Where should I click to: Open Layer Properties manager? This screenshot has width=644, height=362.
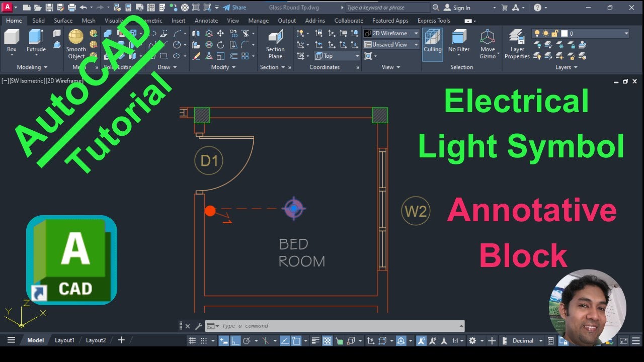tap(517, 44)
